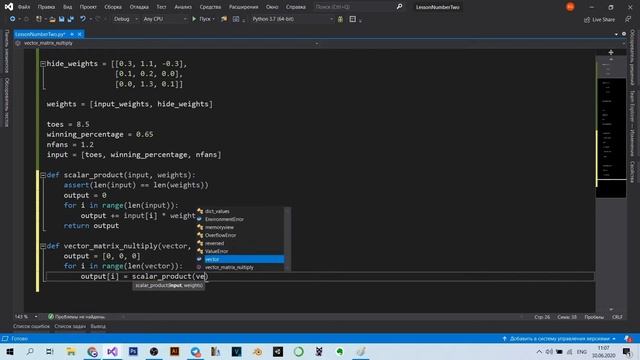Open the Any CPU platform dropdown
Viewport: 640px width, 360px height.
click(x=164, y=19)
